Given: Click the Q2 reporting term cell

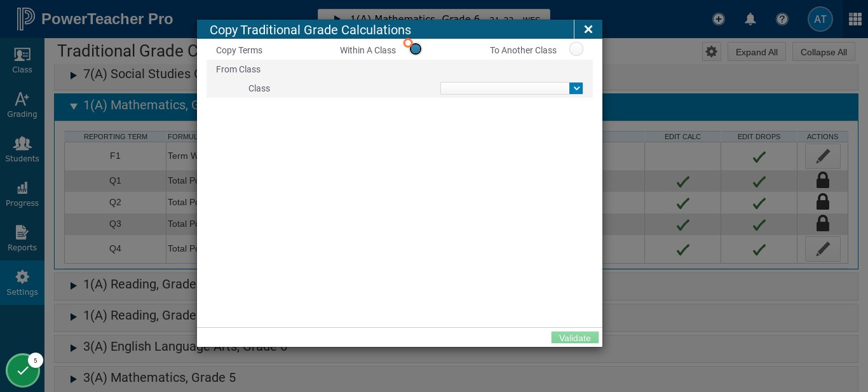Looking at the screenshot, I should pyautogui.click(x=115, y=202).
